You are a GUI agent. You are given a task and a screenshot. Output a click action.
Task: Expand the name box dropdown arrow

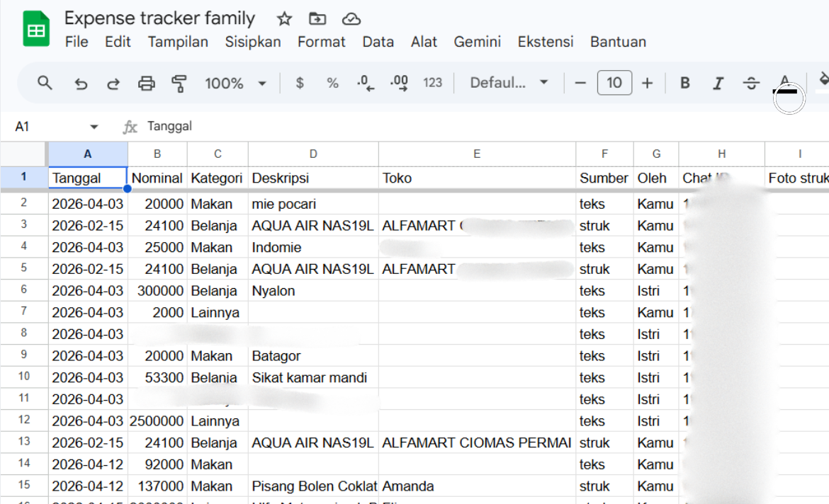[94, 127]
